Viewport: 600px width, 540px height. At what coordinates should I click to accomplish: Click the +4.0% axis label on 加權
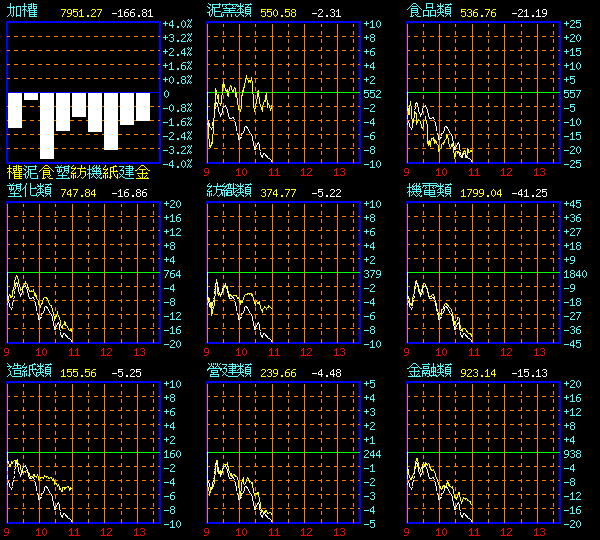178,24
